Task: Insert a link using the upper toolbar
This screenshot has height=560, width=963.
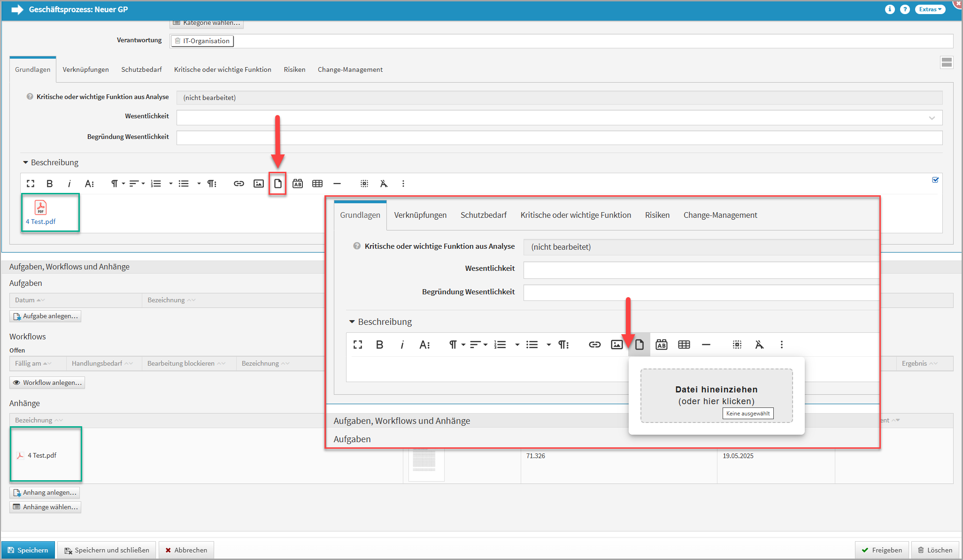Action: 239,184
